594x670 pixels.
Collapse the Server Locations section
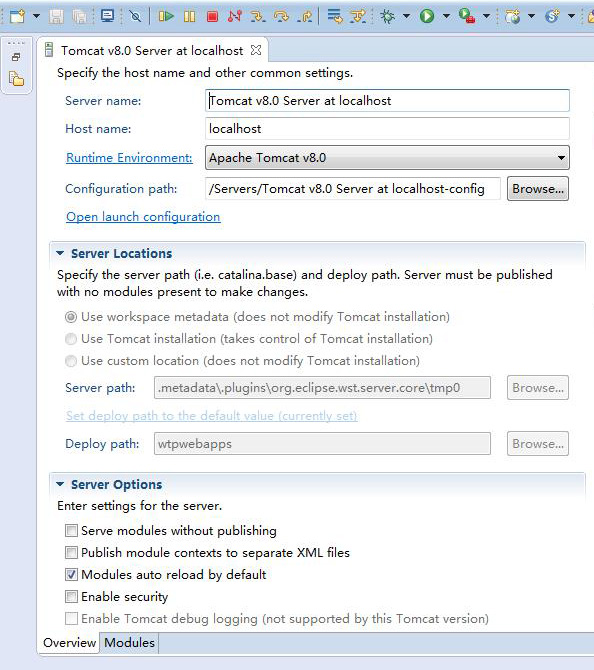(60, 253)
